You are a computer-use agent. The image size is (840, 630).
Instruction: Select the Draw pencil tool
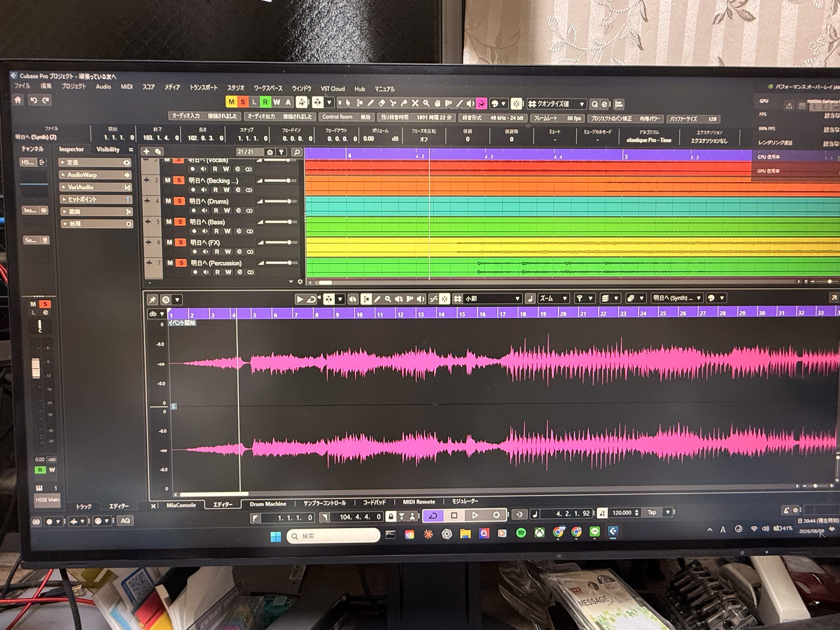click(x=371, y=102)
